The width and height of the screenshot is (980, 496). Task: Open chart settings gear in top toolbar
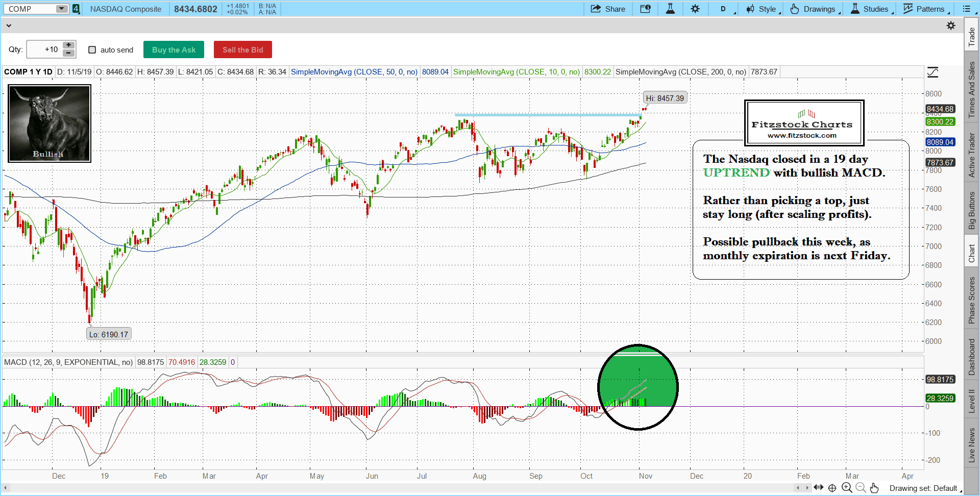click(695, 9)
